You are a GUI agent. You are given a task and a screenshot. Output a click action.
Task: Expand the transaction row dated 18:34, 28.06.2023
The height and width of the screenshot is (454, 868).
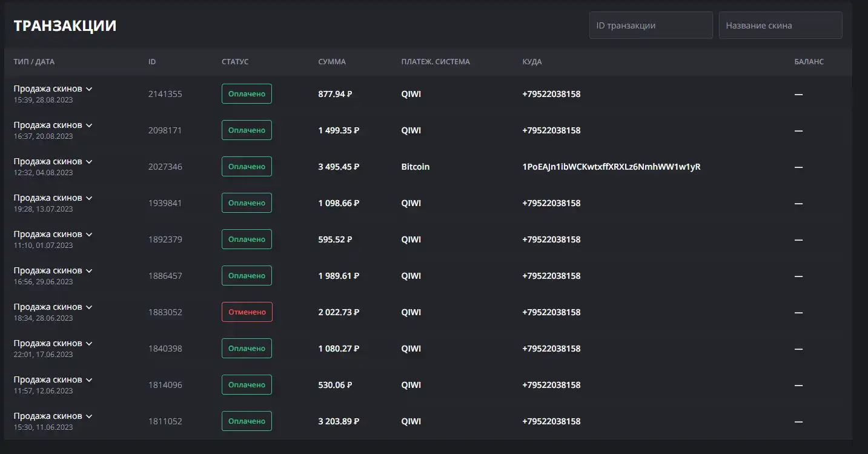point(89,307)
